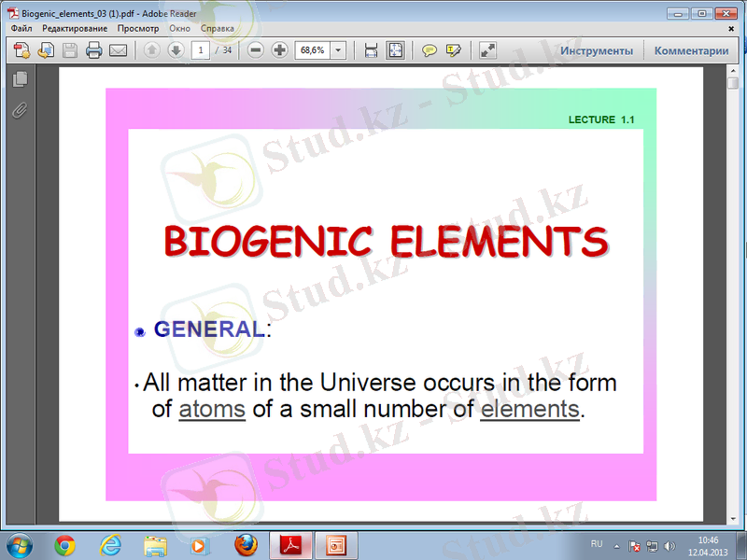747x560 pixels.
Task: Open the attachments paperclip panel
Action: (20, 110)
